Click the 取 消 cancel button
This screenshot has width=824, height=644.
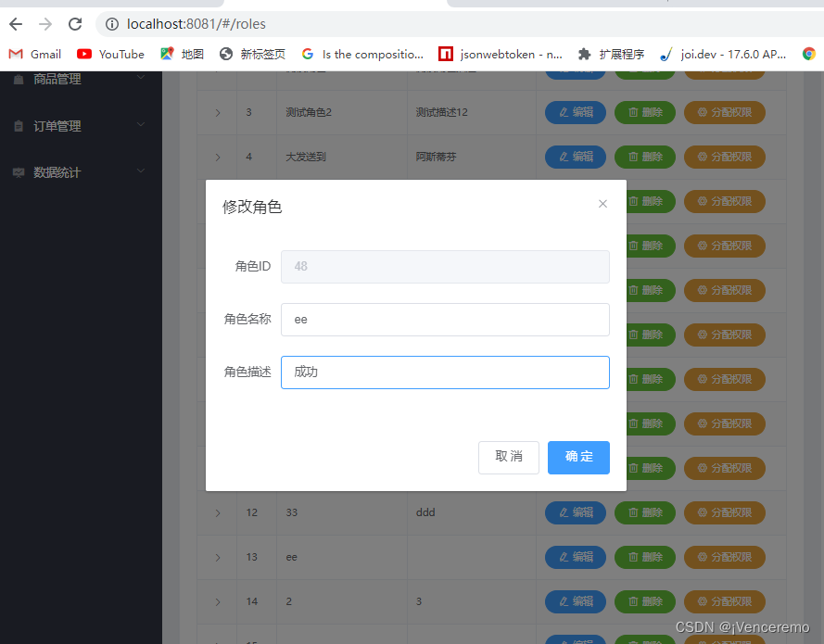click(x=508, y=457)
